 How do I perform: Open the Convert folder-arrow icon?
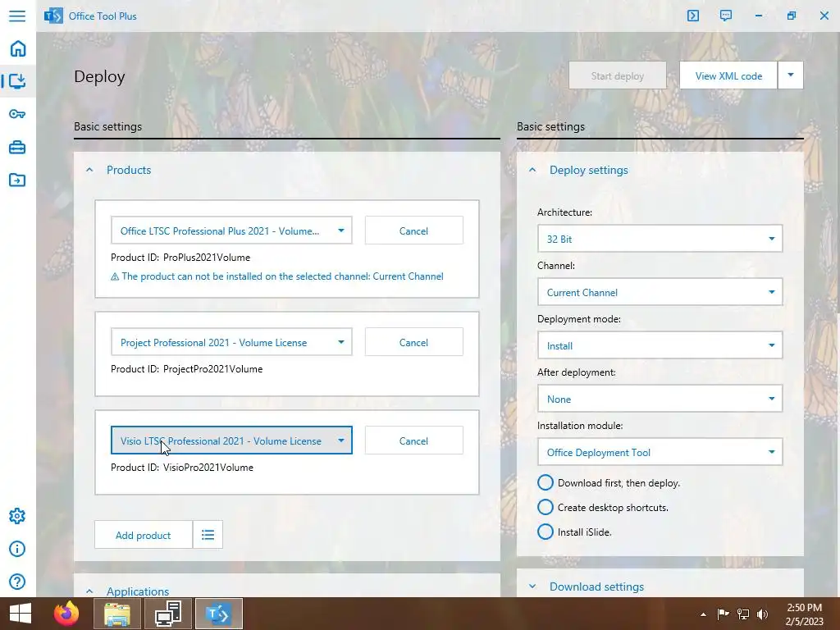(17, 180)
